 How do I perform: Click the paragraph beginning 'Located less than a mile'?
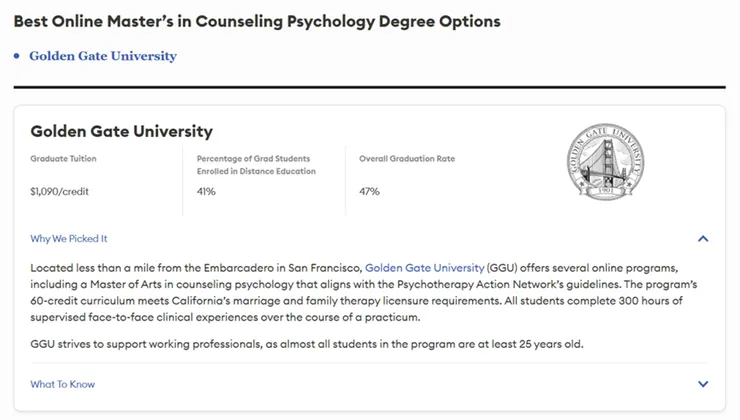(x=360, y=293)
